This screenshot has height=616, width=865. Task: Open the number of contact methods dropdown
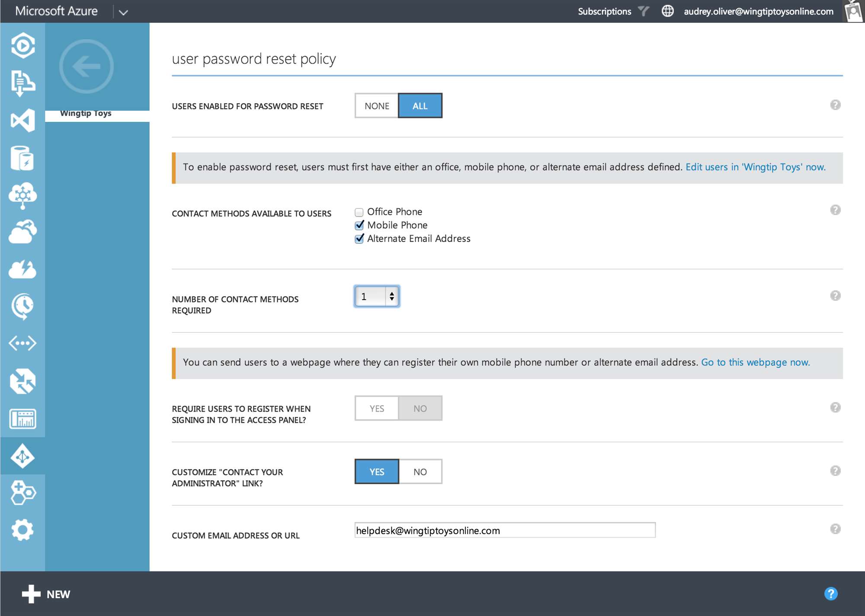point(377,297)
